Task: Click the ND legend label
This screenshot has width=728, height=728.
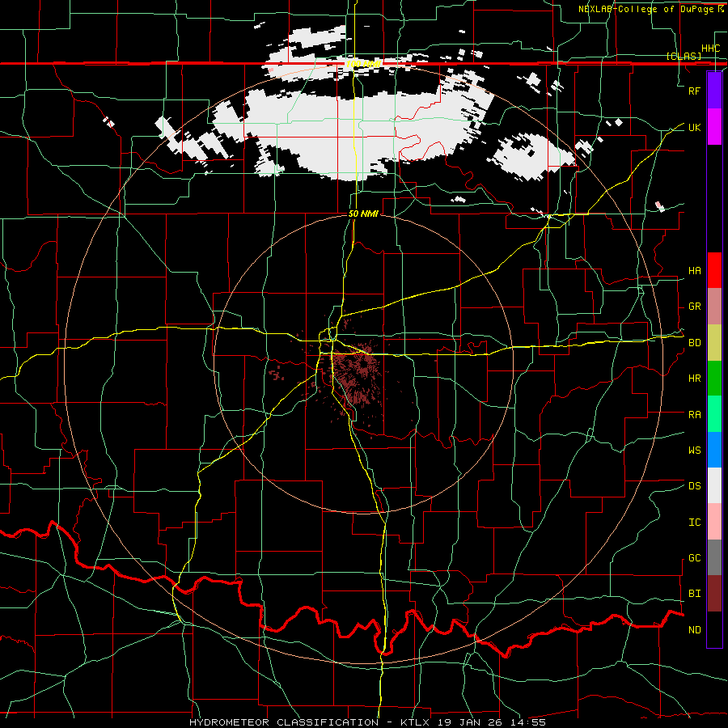Action: (695, 630)
